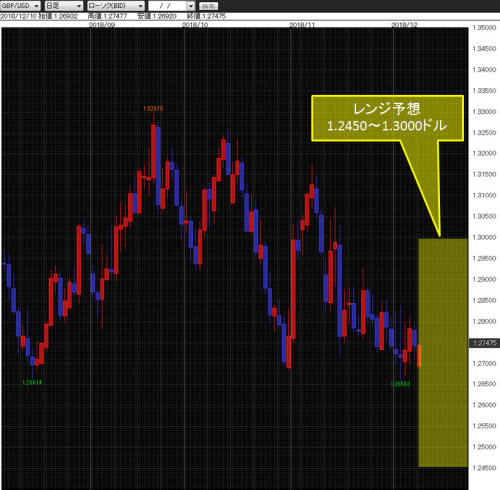Click the 2018/10 date axis label

[195, 25]
